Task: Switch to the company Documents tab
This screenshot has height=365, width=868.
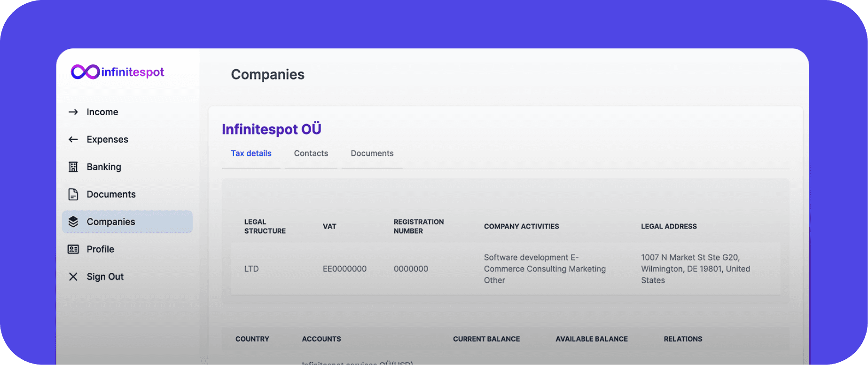Action: tap(372, 153)
